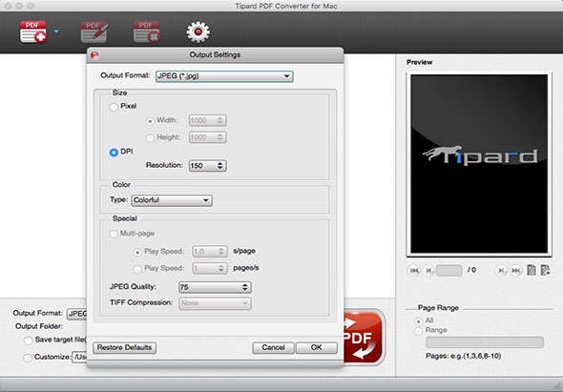
Task: Click the single page view icon
Action: click(532, 270)
